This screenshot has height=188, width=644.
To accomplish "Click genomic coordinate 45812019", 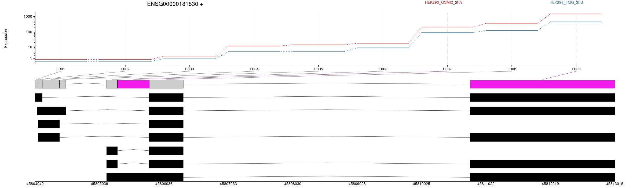I will pos(550,184).
